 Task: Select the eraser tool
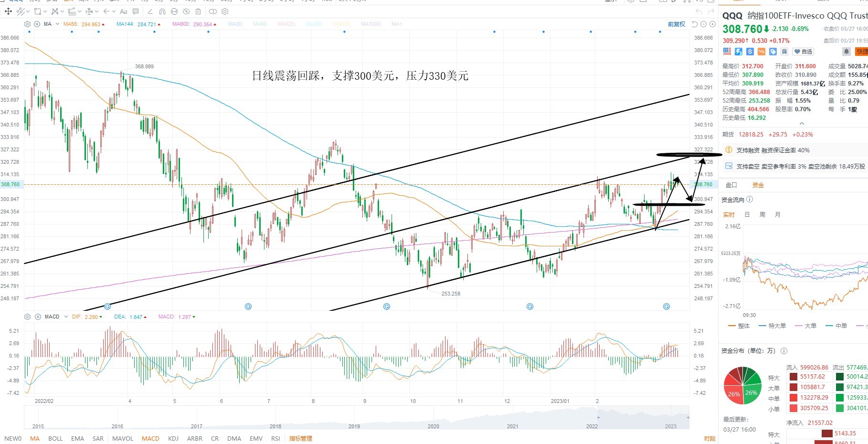[150, 11]
